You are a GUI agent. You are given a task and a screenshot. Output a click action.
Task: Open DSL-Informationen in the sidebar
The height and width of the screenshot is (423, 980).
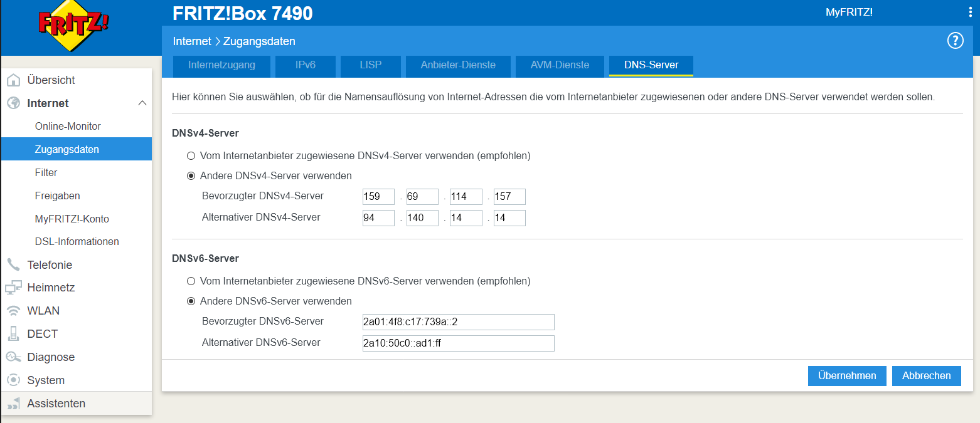tap(76, 241)
